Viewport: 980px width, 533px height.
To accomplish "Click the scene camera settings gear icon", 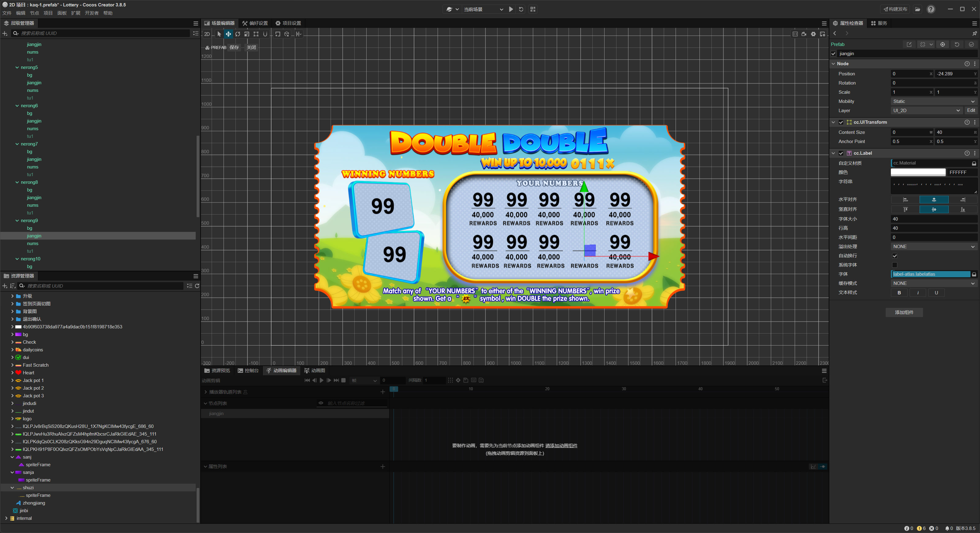I will click(813, 34).
